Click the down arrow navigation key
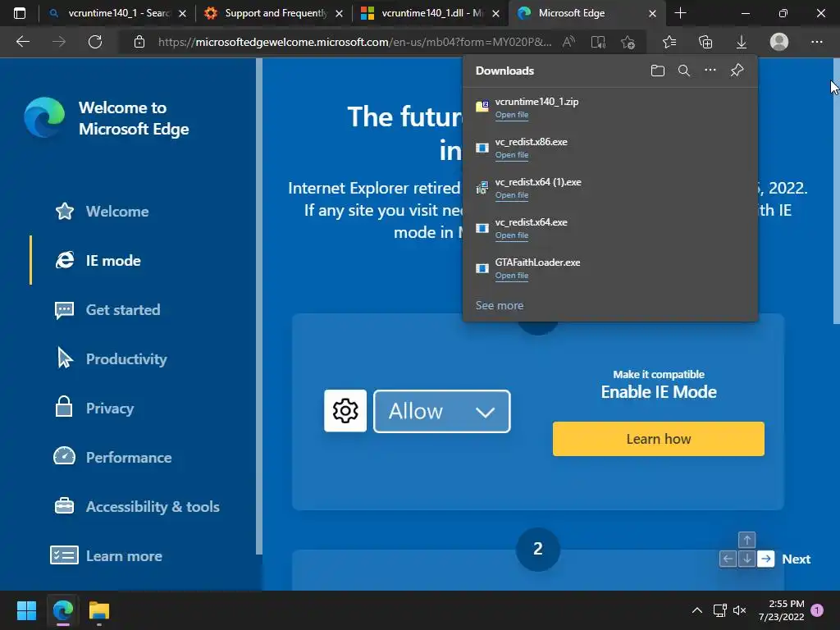The height and width of the screenshot is (630, 840). [746, 559]
